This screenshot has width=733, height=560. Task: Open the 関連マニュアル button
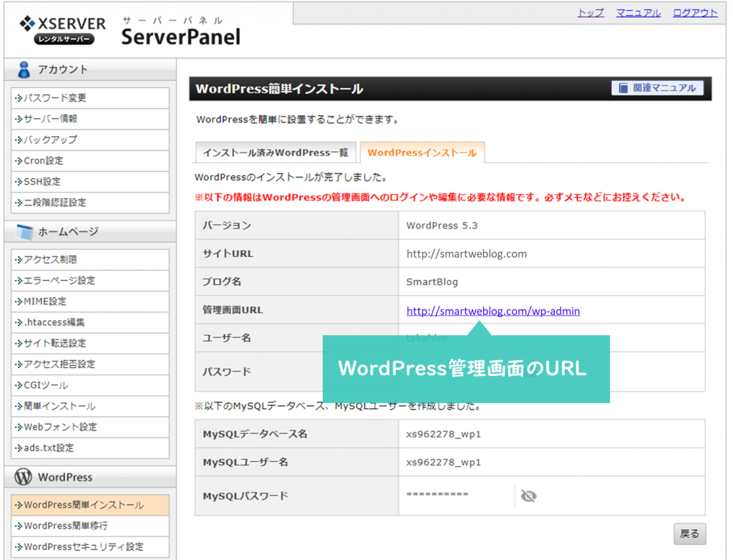[x=657, y=88]
